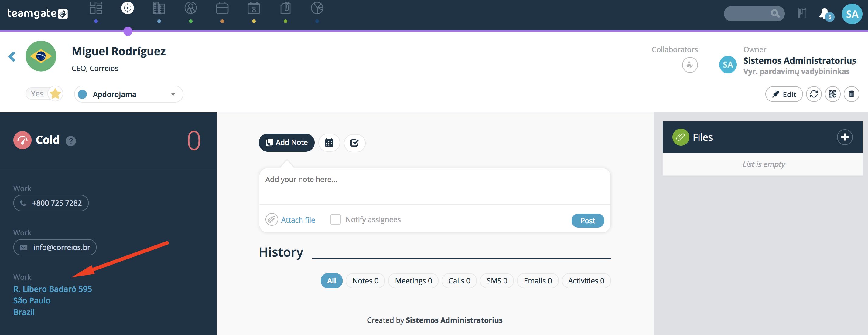
Task: Create a task with the checkmark button
Action: (x=354, y=143)
